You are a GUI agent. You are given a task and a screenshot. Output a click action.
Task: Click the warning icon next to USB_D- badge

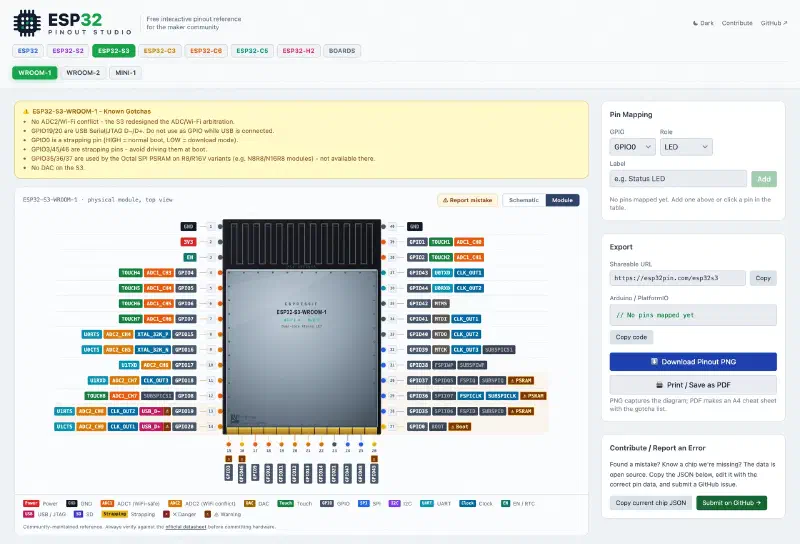[x=167, y=411]
